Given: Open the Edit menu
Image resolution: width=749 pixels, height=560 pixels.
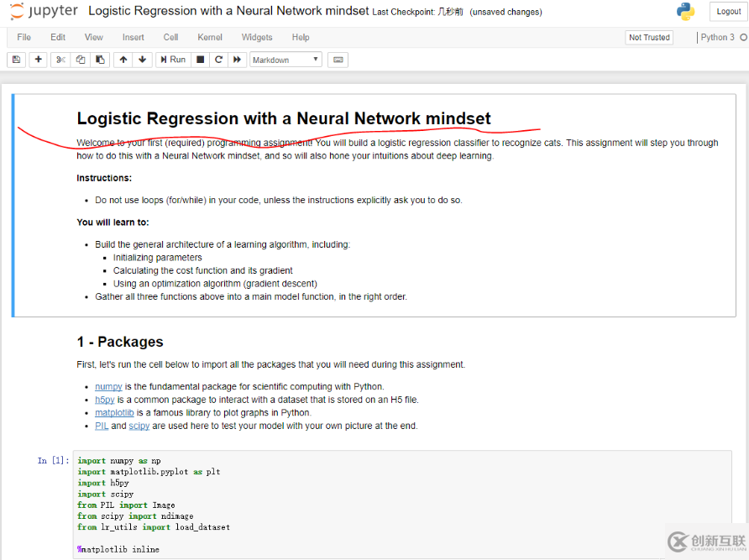Looking at the screenshot, I should point(58,37).
